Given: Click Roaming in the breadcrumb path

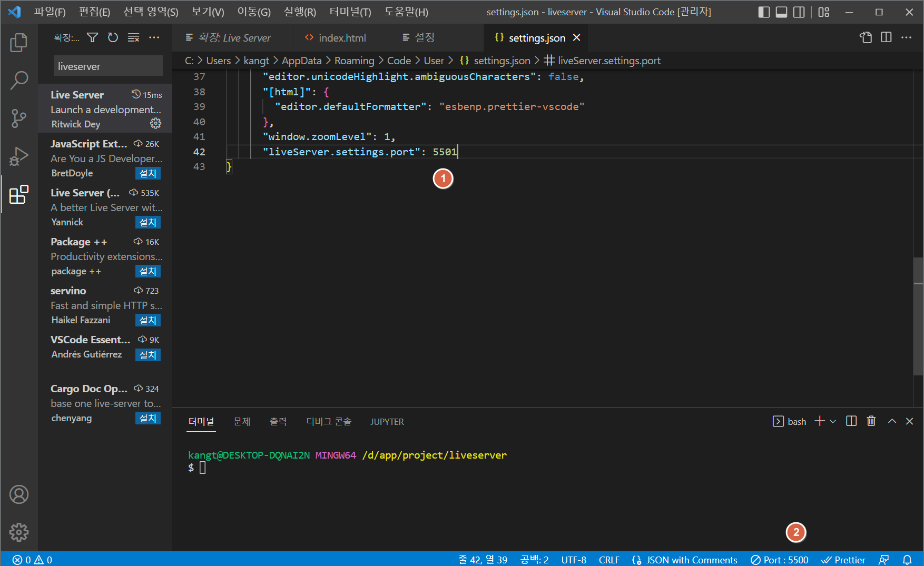Looking at the screenshot, I should [x=354, y=61].
